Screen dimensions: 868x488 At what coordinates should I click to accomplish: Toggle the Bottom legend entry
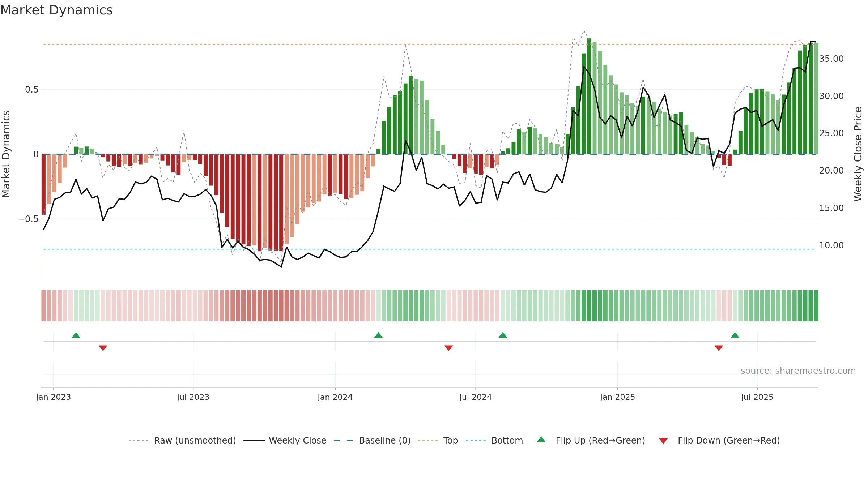click(494, 440)
